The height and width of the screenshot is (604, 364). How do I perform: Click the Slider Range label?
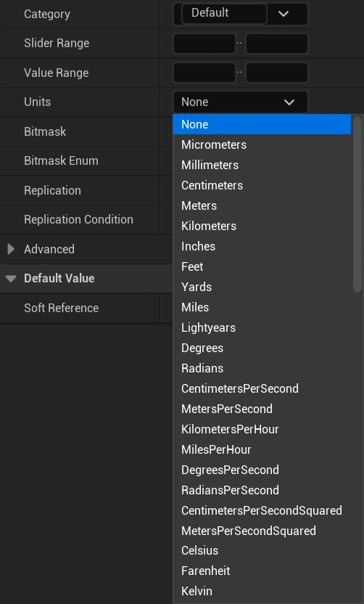point(57,43)
